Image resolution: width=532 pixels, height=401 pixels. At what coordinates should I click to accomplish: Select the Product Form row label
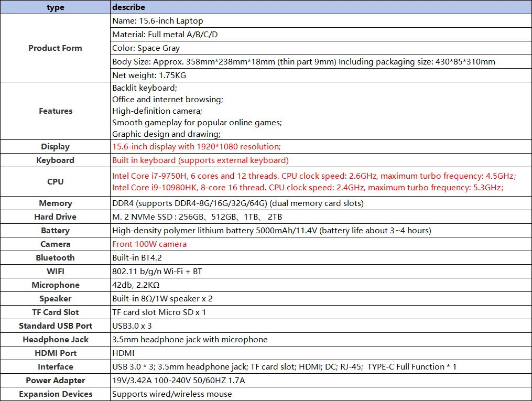point(56,48)
